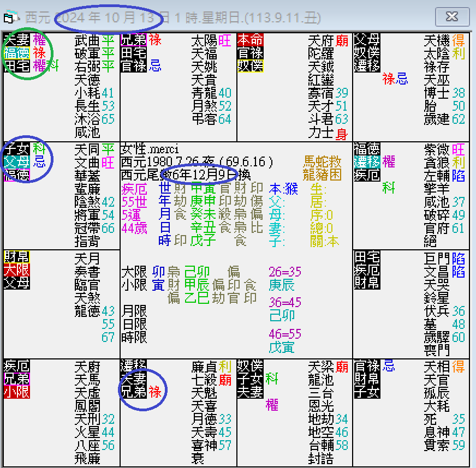Viewport: 476px width, 468px height.
Task: Select the 鈴星 star entry
Action: point(437,298)
